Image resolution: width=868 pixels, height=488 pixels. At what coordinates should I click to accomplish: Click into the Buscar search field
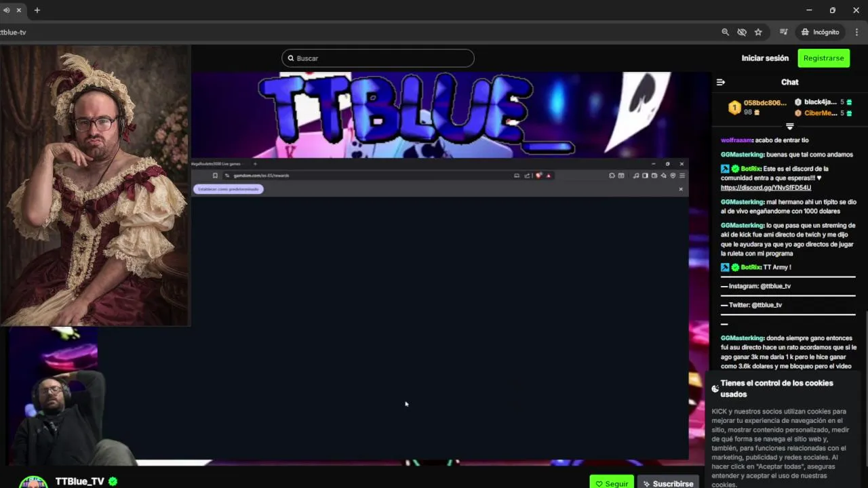click(378, 58)
